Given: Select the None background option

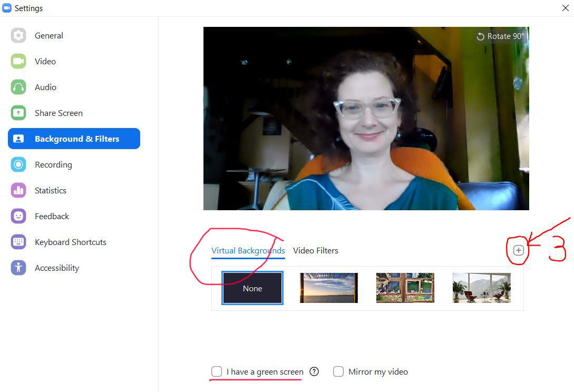Looking at the screenshot, I should 252,288.
